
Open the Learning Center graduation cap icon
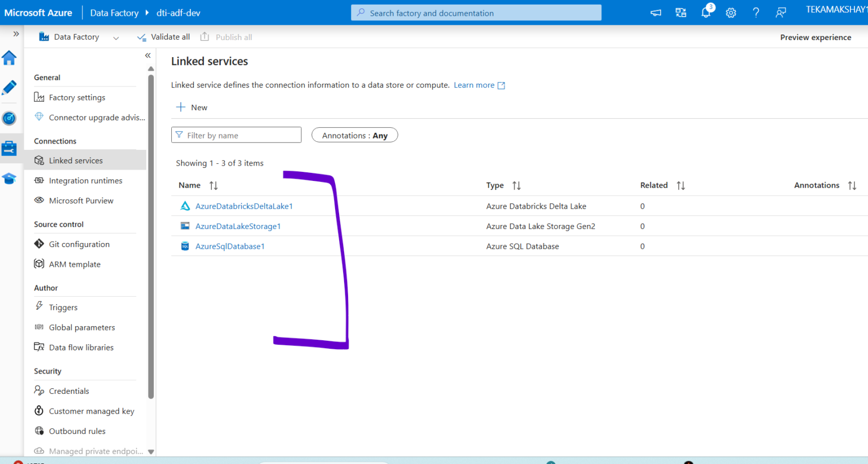point(8,179)
